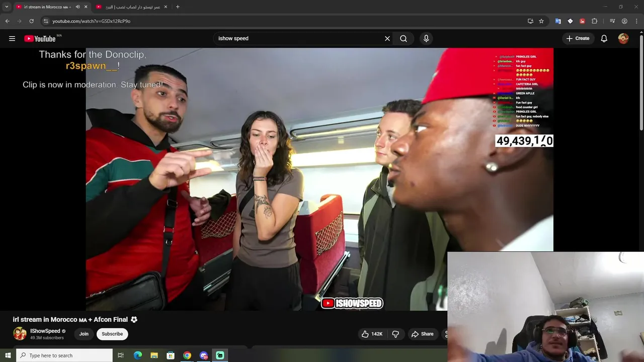
Task: Share the video using the Share button
Action: click(x=422, y=334)
